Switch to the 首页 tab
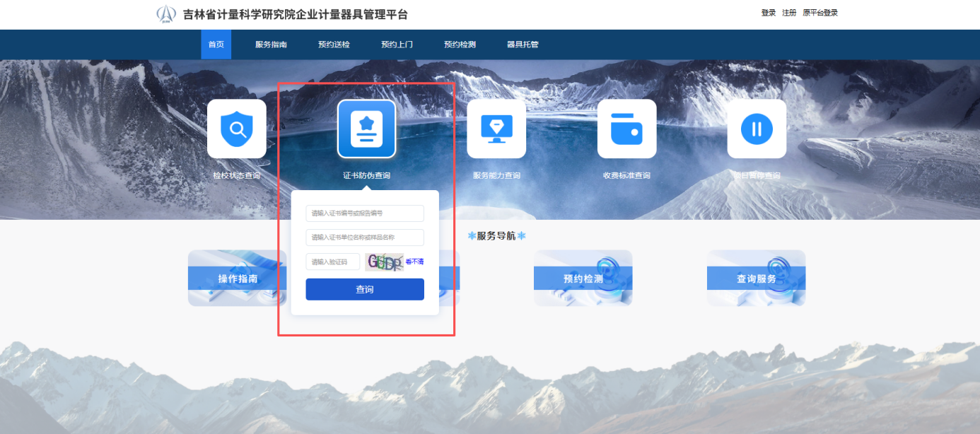The image size is (980, 434). click(215, 44)
